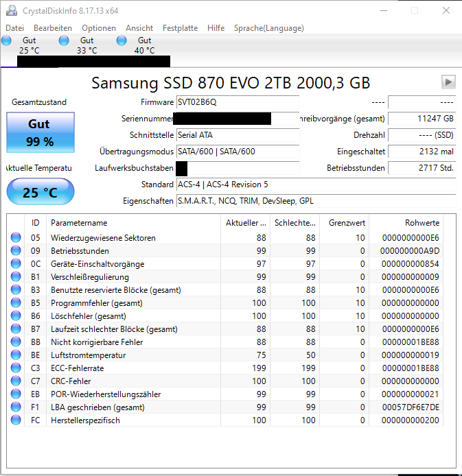Click the Parametername column header
Screen dimensions: 462x476
133,223
